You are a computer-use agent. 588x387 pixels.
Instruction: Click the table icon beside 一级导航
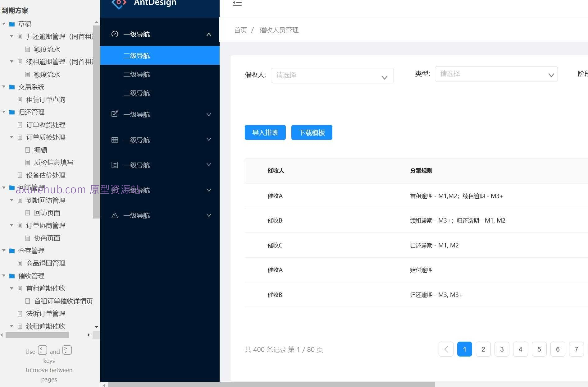[115, 140]
